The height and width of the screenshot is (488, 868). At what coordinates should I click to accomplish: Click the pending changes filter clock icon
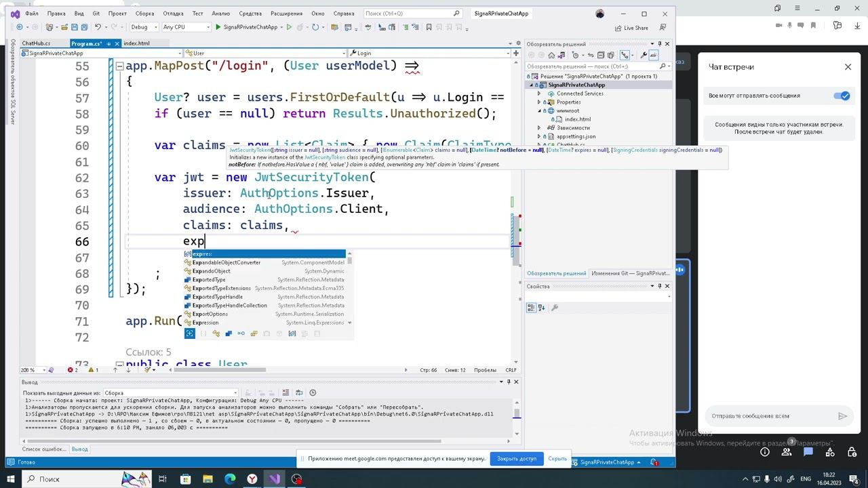[x=576, y=55]
